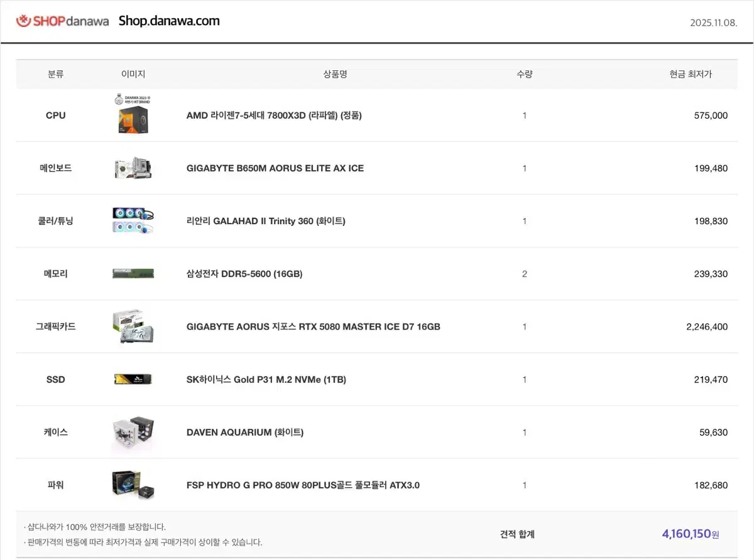Open product AMD 라이젠7-5세대 7800X3D
Viewport: 754px width, 560px height.
pyautogui.click(x=274, y=116)
